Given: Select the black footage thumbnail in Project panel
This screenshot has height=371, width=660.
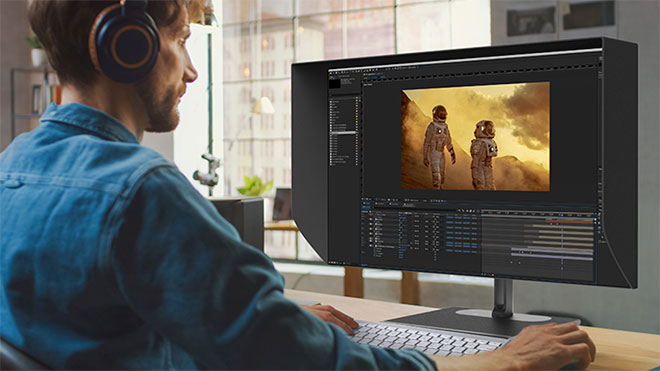Looking at the screenshot, I should tap(335, 83).
